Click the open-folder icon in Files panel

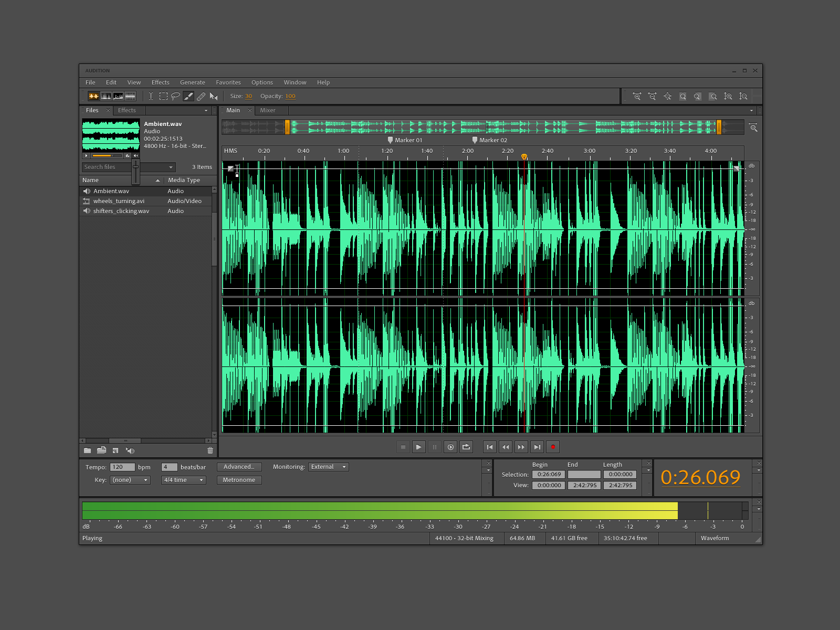pos(101,450)
